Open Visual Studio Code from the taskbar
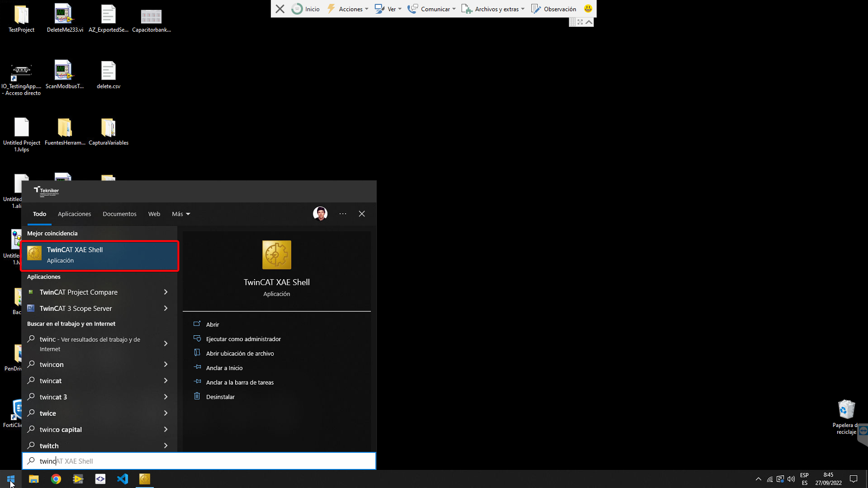 point(122,479)
